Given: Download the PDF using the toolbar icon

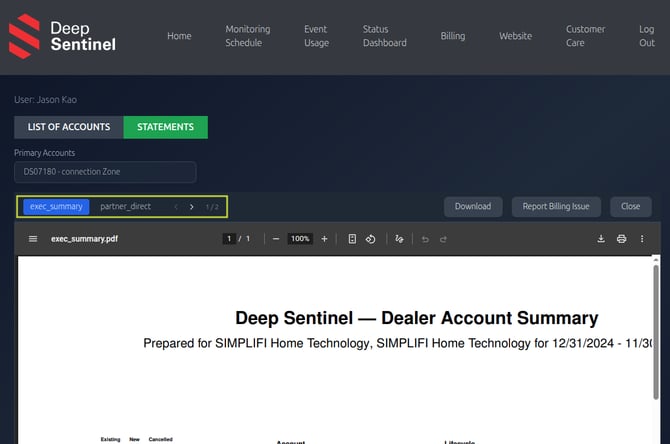Looking at the screenshot, I should tap(601, 239).
